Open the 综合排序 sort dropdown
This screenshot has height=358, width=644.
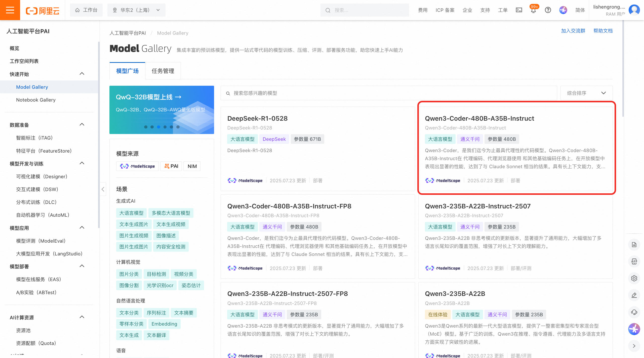pos(586,93)
